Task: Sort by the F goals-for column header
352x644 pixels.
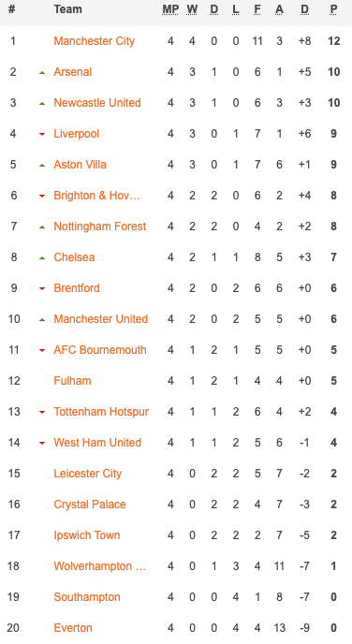Action: coord(257,9)
